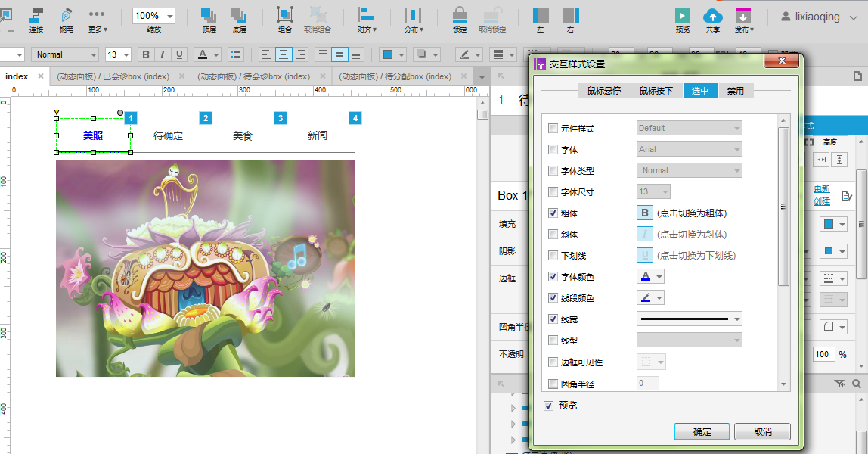Open the 100% zoom dropdown
This screenshot has width=868, height=454.
pyautogui.click(x=170, y=16)
